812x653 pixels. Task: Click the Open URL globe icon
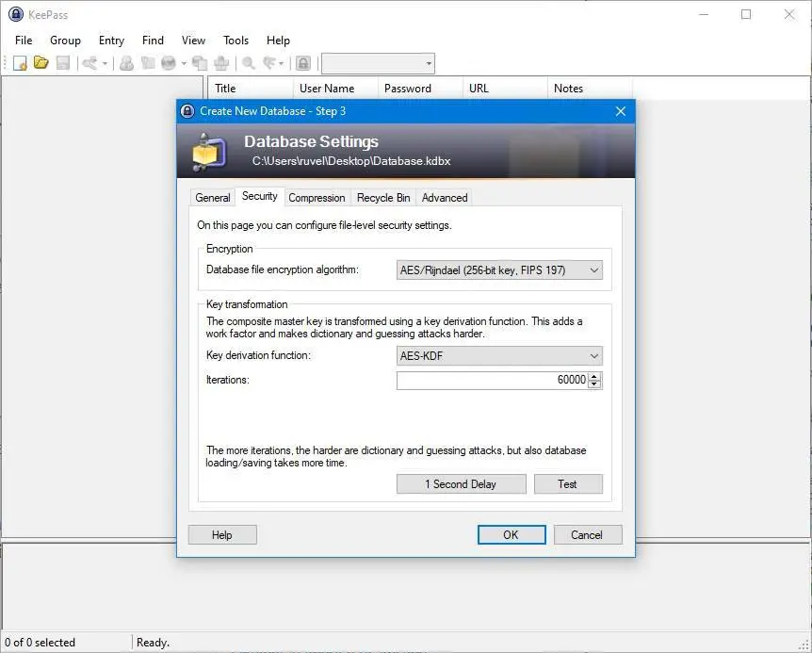[x=169, y=63]
